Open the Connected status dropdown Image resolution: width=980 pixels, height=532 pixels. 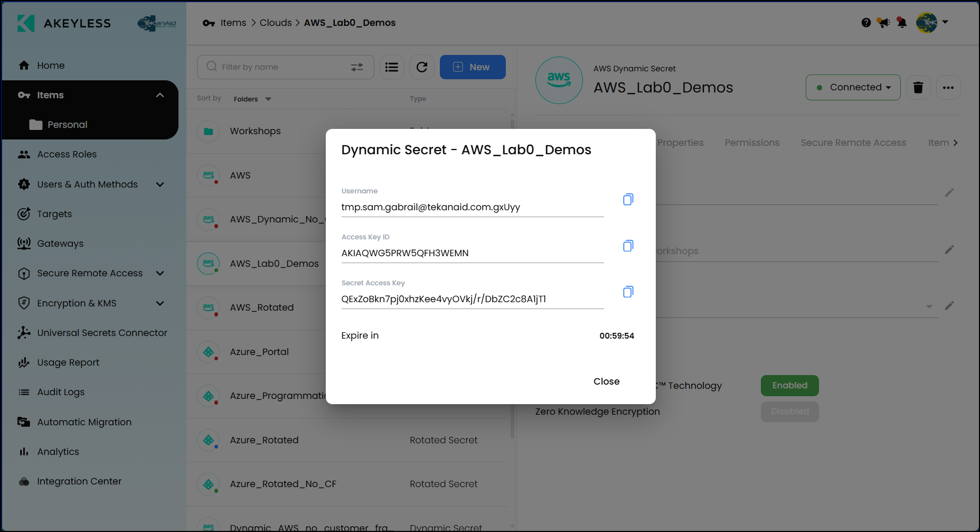click(853, 87)
